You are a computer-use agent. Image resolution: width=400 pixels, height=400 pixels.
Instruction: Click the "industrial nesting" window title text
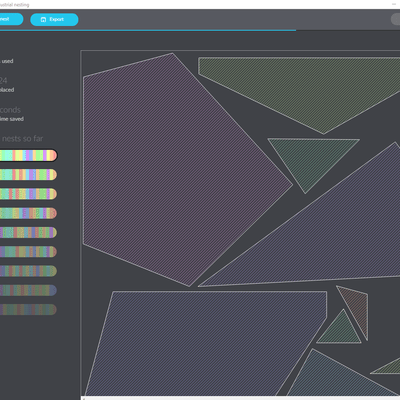click(x=15, y=5)
